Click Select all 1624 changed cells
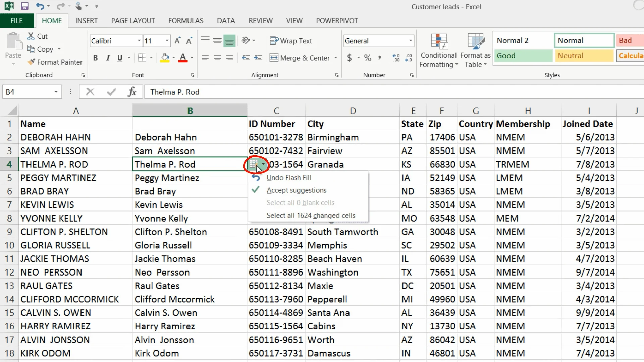The width and height of the screenshot is (644, 362). click(311, 215)
